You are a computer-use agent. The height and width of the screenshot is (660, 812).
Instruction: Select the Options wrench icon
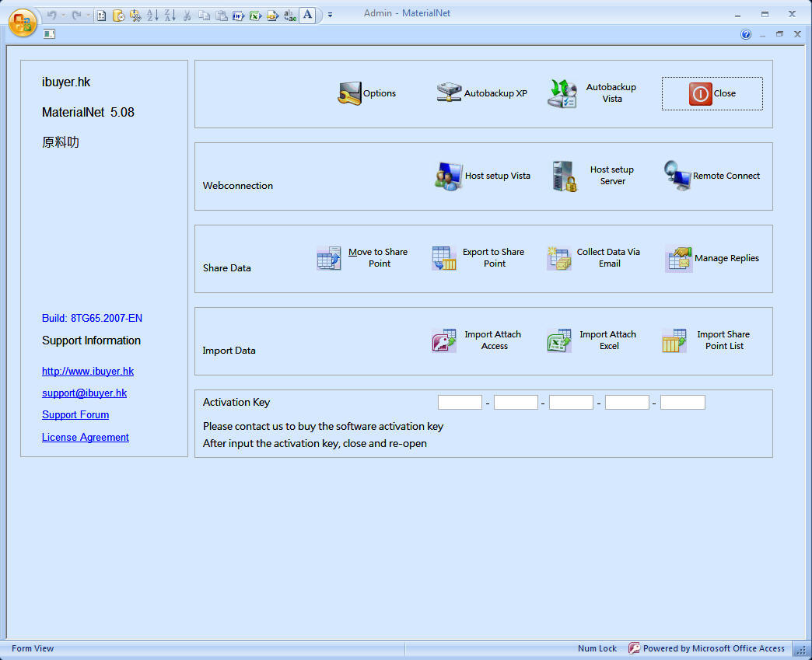pyautogui.click(x=351, y=93)
